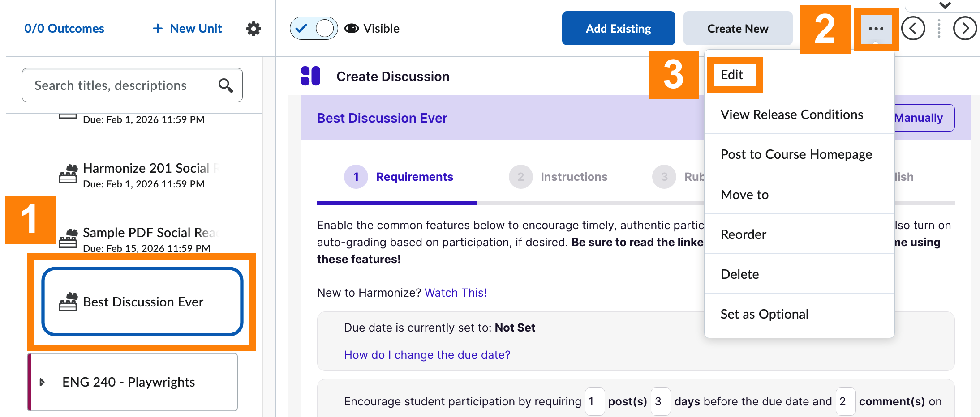
Task: Click the eye icon beside Visible
Action: [352, 29]
